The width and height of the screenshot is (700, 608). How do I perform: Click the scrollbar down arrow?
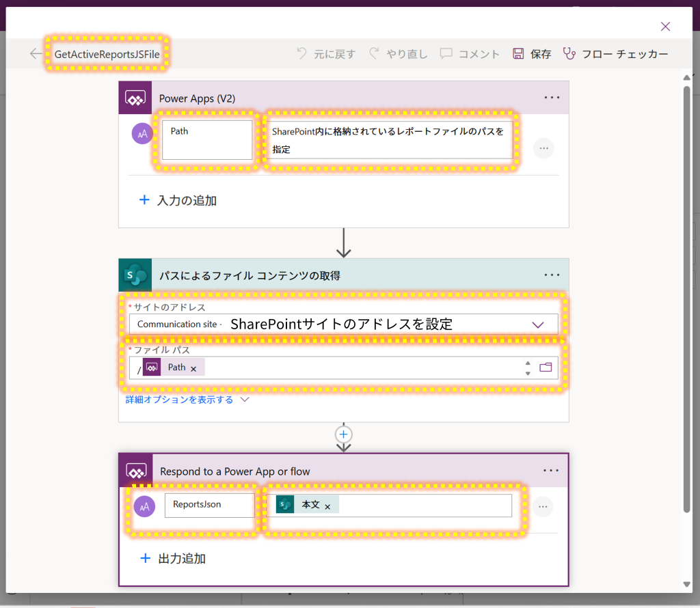click(686, 584)
